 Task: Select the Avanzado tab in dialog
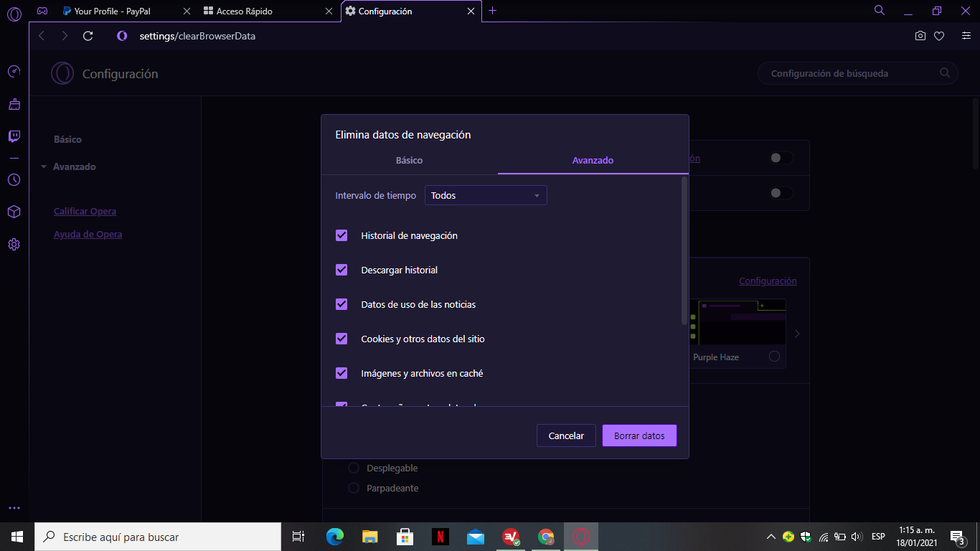pos(593,160)
